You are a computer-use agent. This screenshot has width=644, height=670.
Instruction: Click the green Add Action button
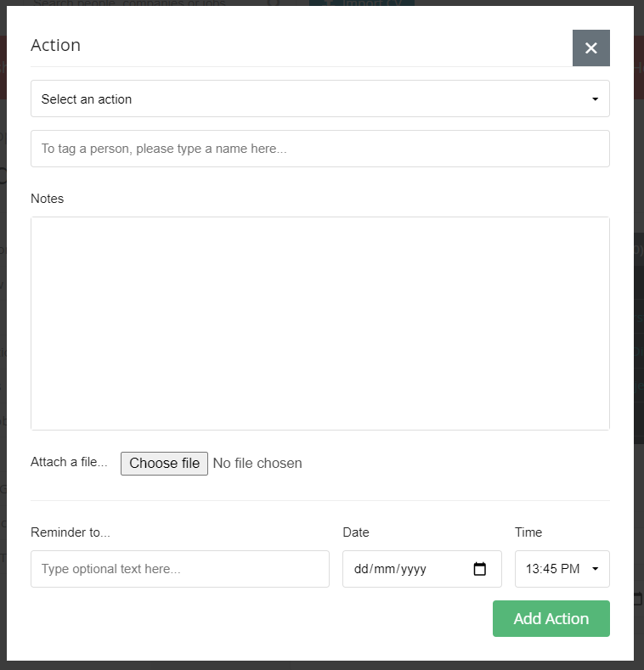551,618
